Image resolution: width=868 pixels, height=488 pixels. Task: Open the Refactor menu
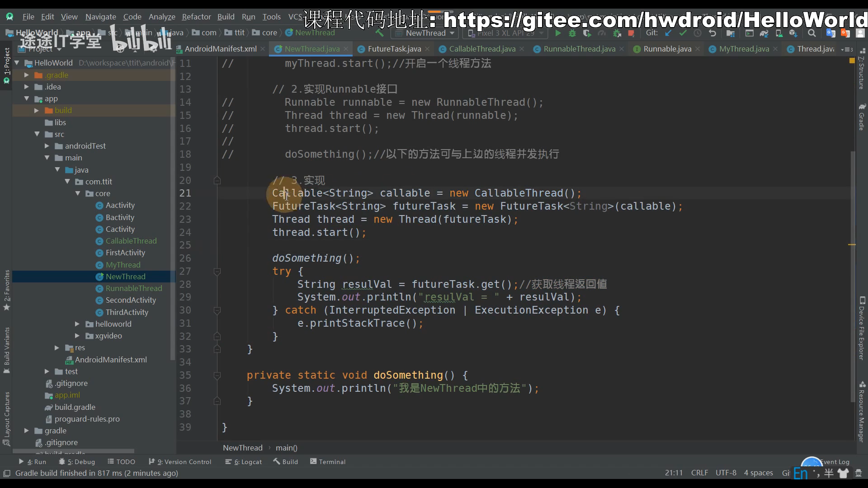196,17
